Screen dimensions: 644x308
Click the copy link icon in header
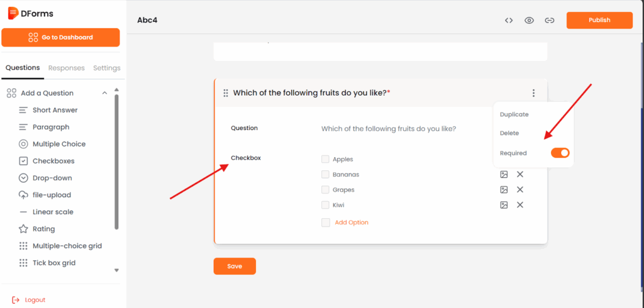[550, 20]
